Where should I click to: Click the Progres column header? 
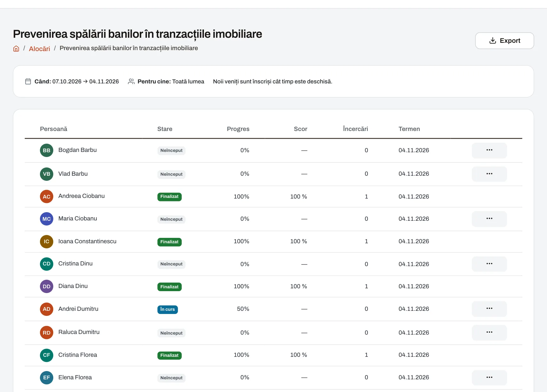click(x=238, y=129)
